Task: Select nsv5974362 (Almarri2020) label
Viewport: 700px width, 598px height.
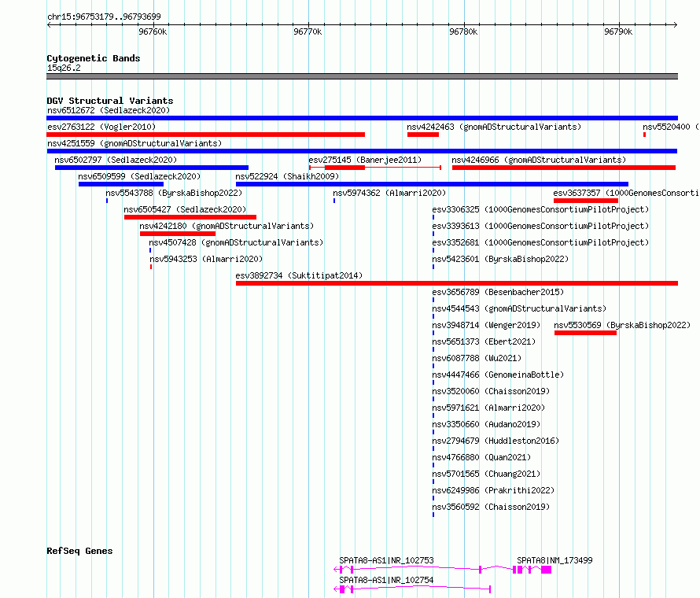Action: 389,193
